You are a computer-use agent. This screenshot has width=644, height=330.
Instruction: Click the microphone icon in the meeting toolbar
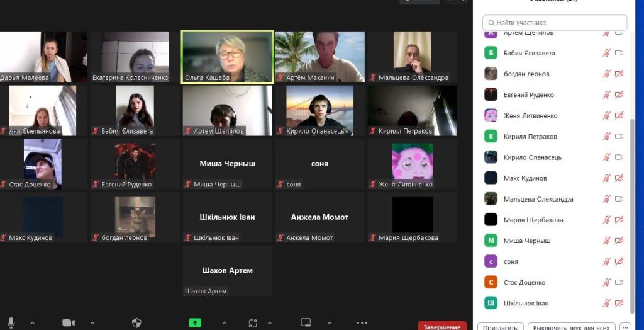[11, 323]
